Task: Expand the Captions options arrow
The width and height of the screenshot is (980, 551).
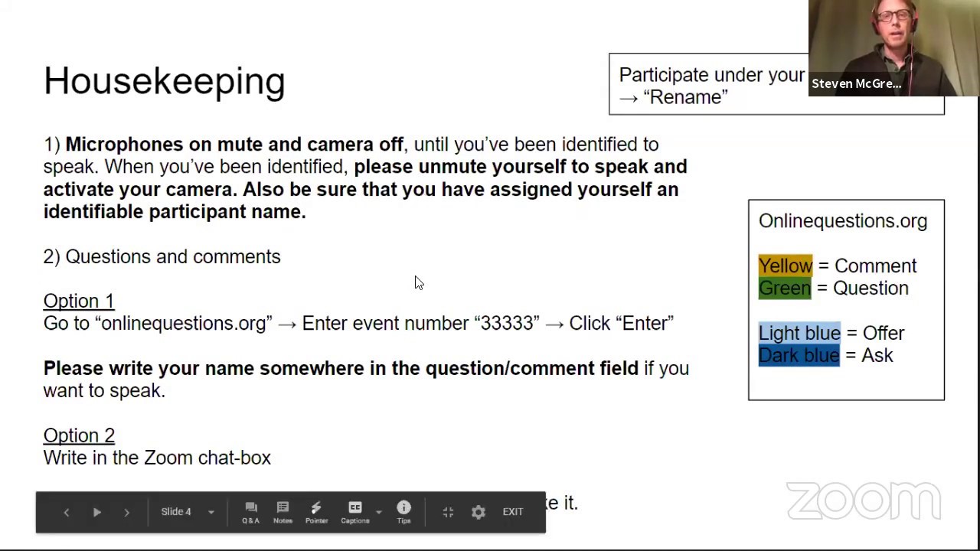Action: (378, 512)
